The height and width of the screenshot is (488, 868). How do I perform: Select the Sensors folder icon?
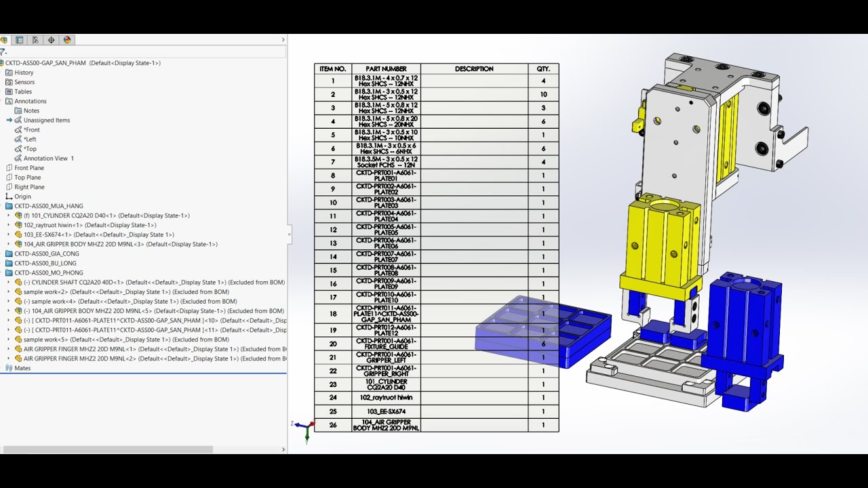[9, 82]
